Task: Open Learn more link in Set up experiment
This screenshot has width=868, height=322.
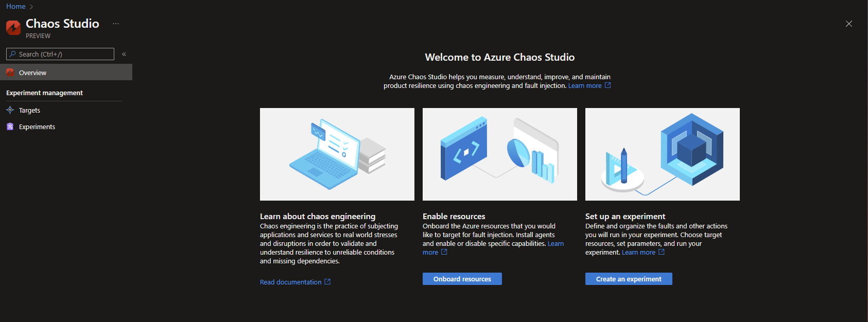Action: tap(638, 253)
